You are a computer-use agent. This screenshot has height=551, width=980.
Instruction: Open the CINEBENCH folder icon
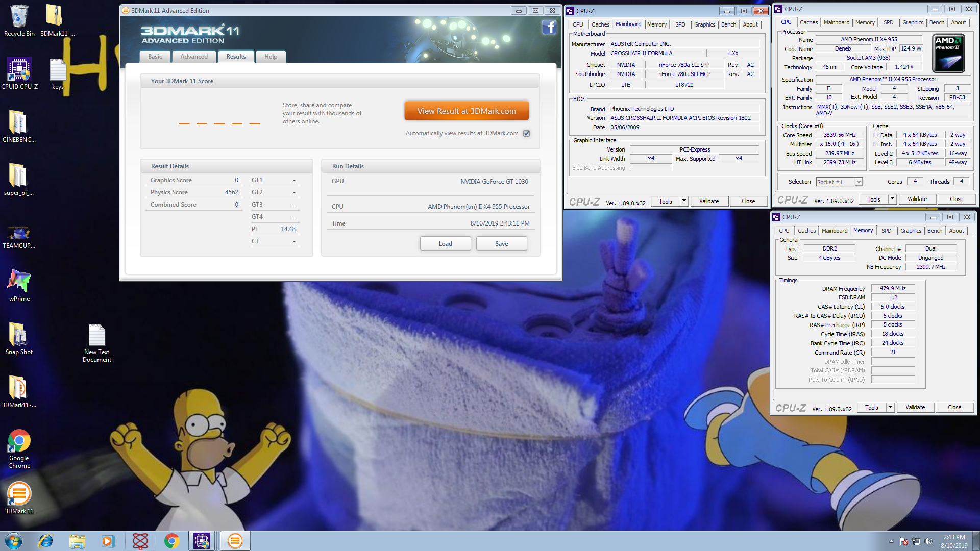[19, 127]
